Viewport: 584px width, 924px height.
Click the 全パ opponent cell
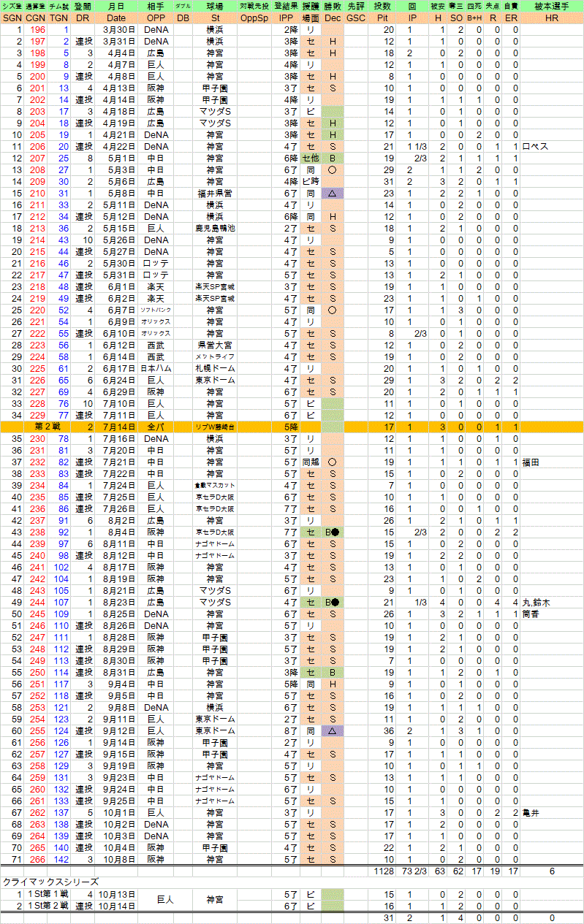pyautogui.click(x=155, y=427)
